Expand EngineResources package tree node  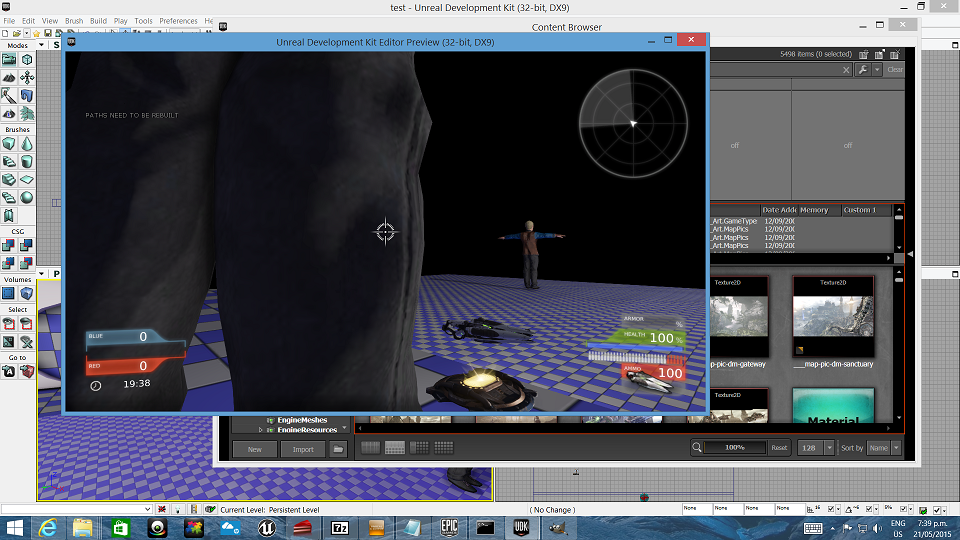tap(261, 430)
